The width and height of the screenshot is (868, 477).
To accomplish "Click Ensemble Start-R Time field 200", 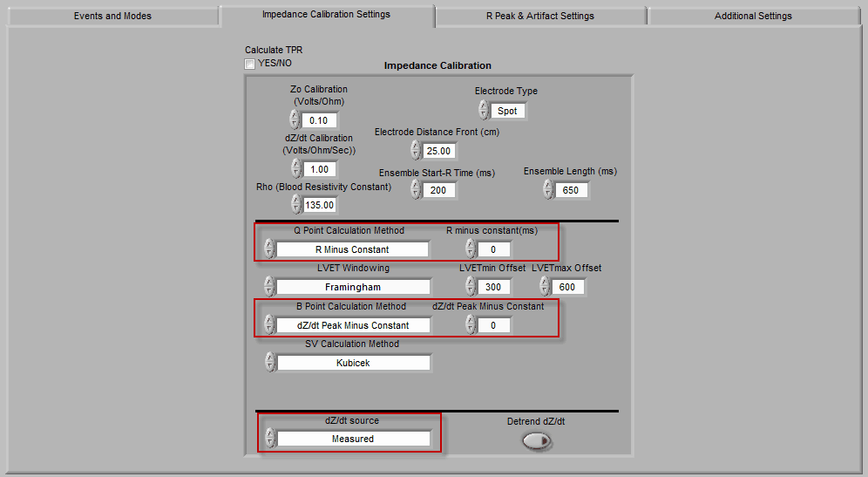I will click(x=439, y=190).
